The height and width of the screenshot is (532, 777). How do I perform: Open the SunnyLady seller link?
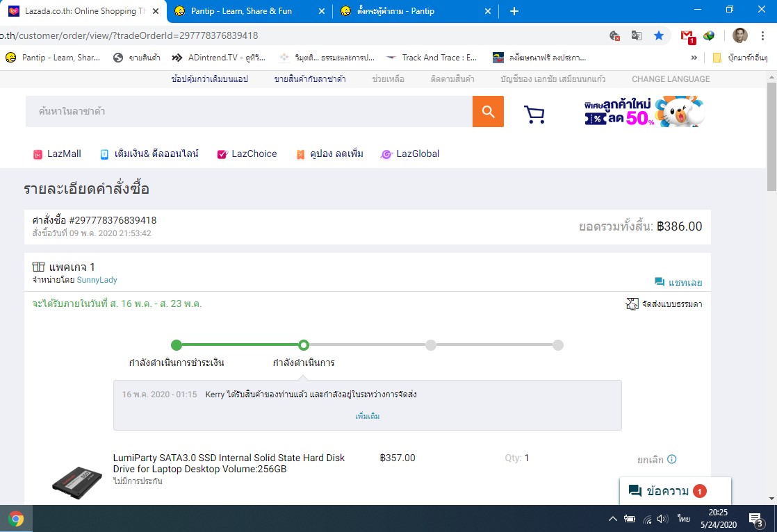click(97, 280)
